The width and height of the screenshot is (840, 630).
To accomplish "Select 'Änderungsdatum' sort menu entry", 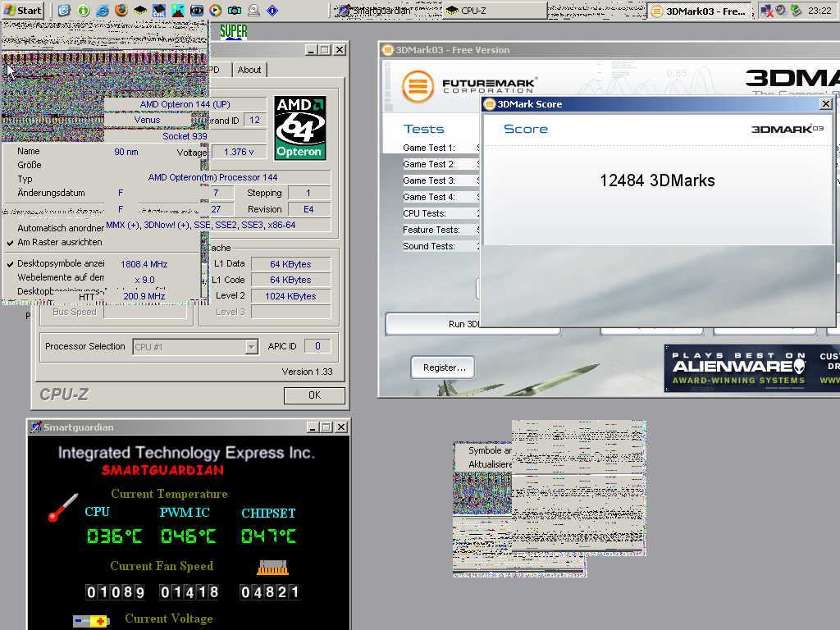I will (x=51, y=193).
